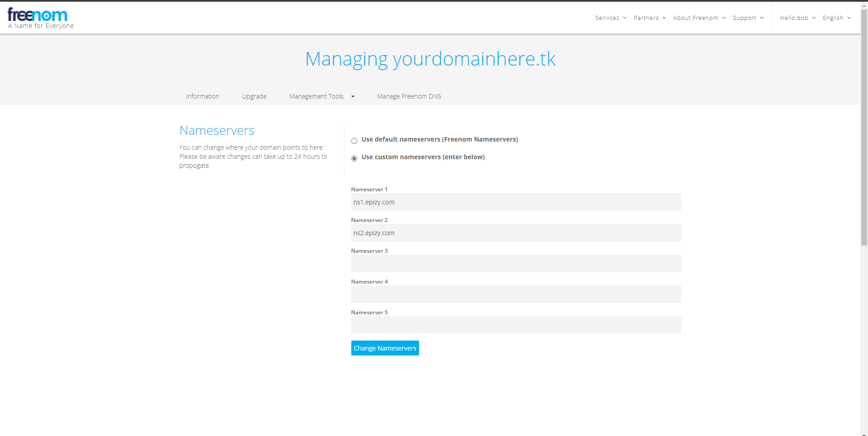Change language via English dropdown
868x436 pixels.
(837, 18)
